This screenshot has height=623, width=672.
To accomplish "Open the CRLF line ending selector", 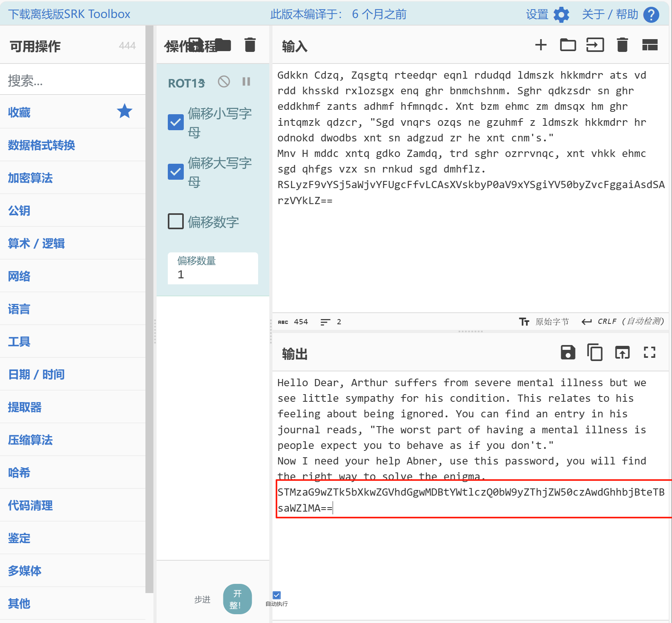I will 623,321.
